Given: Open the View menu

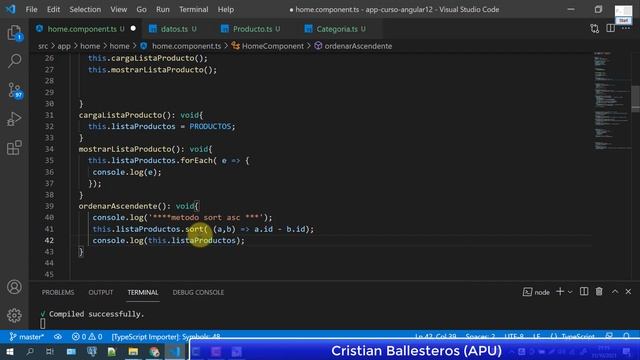Looking at the screenshot, I should (118, 9).
